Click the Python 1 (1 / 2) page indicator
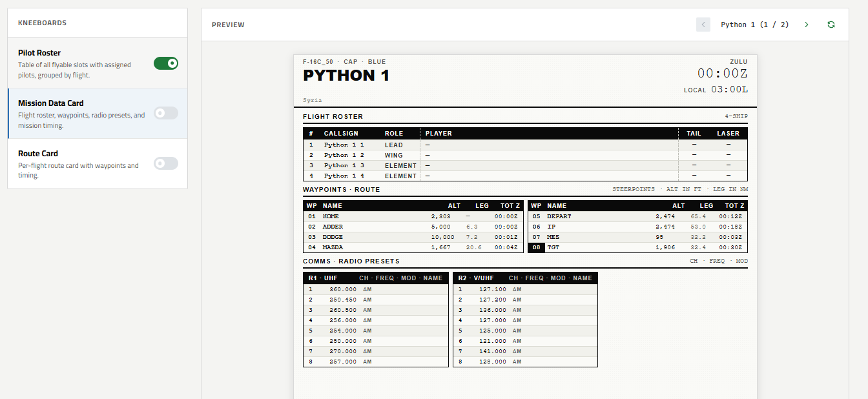The width and height of the screenshot is (868, 399). pyautogui.click(x=755, y=25)
